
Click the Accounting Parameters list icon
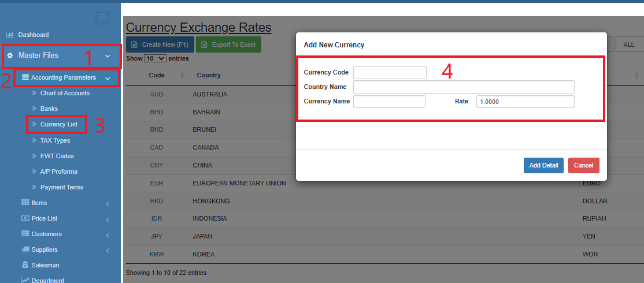(25, 77)
